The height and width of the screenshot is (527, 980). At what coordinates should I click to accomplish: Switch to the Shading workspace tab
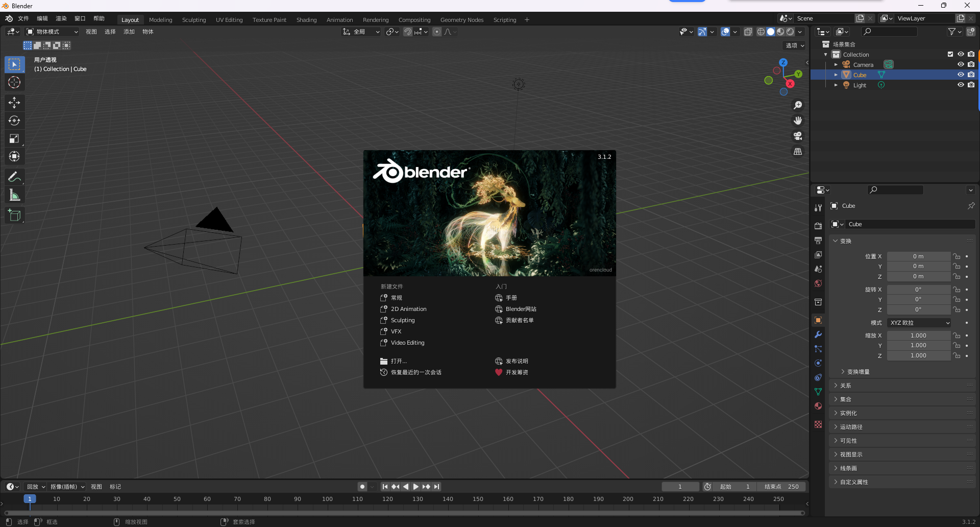tap(306, 19)
